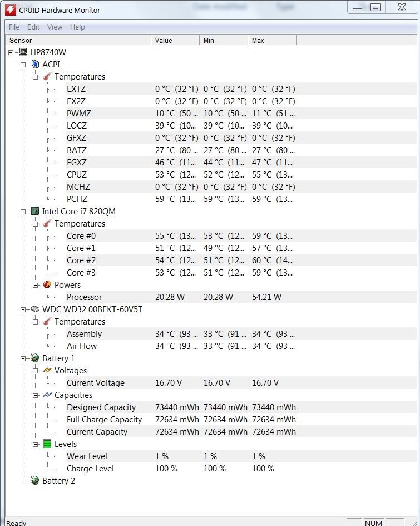Click the CPUID lightning bolt title icon
This screenshot has height=526, width=420.
click(10, 9)
